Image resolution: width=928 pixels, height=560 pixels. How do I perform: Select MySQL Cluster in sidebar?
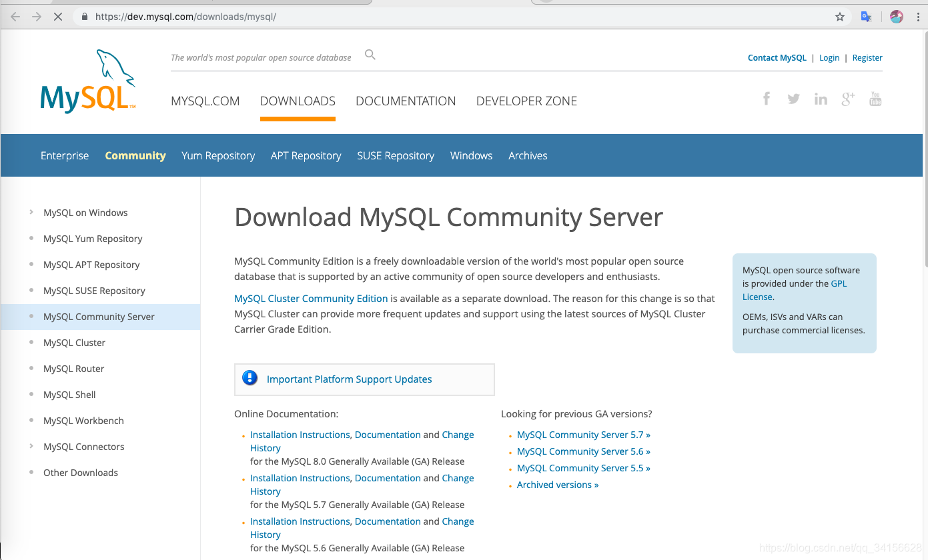pyautogui.click(x=74, y=343)
